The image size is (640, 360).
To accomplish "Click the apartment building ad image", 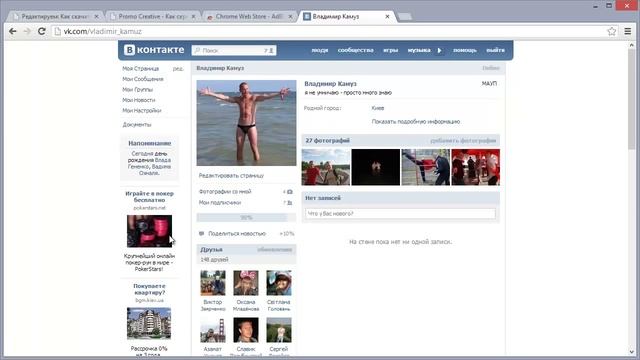I will pyautogui.click(x=149, y=323).
